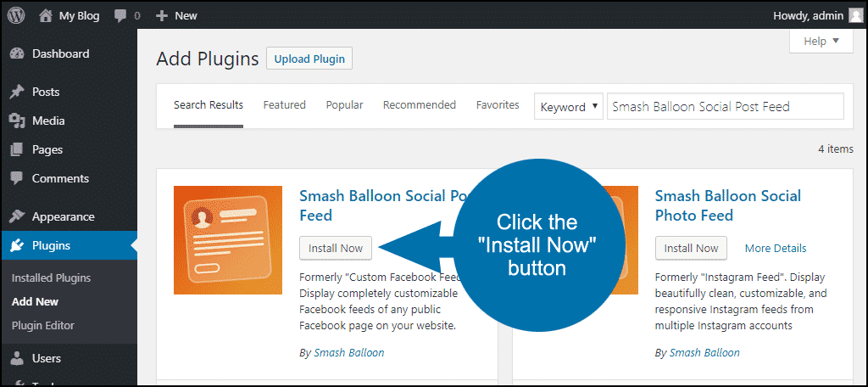Click the Dashboard gauge icon

(17, 53)
